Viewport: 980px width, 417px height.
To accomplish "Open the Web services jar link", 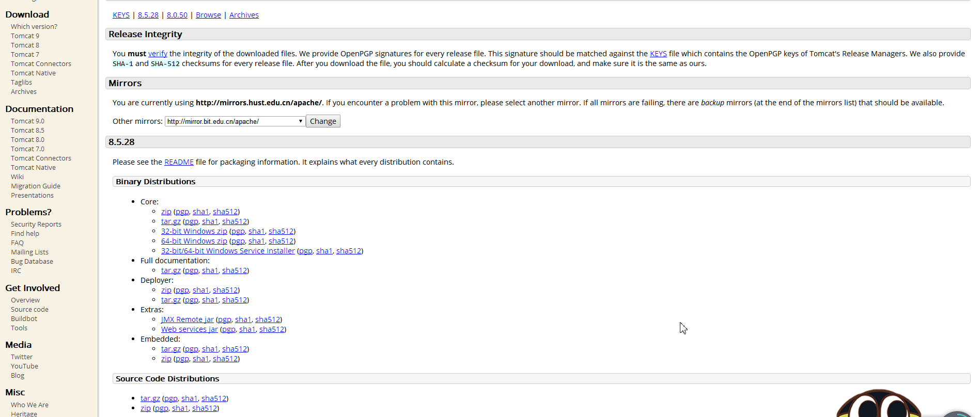I will [189, 329].
